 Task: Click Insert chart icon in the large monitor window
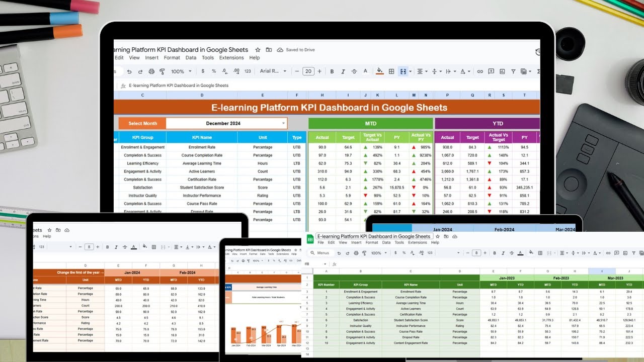502,71
